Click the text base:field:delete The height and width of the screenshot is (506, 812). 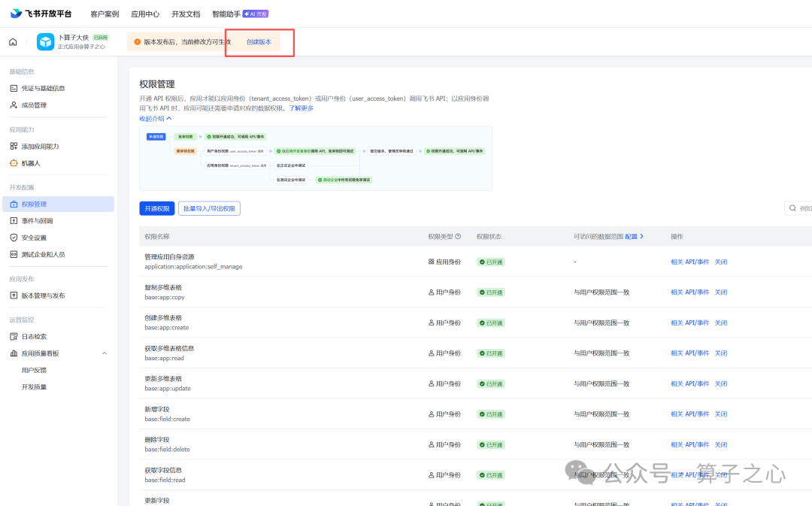pos(167,450)
